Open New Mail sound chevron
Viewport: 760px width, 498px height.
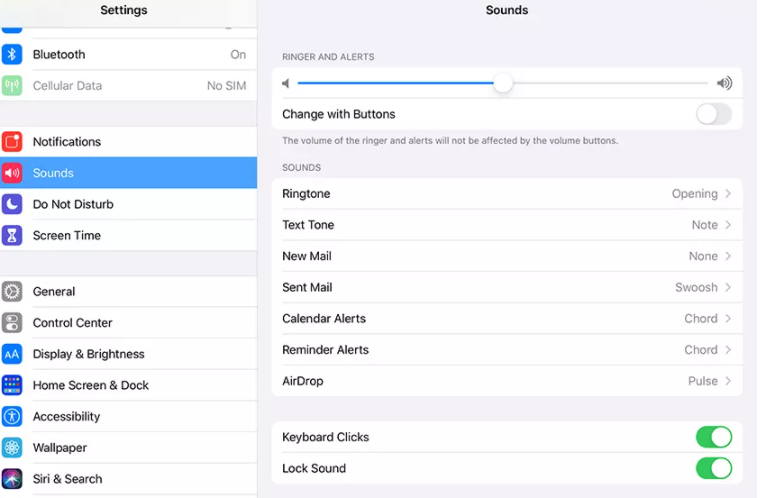pyautogui.click(x=728, y=256)
